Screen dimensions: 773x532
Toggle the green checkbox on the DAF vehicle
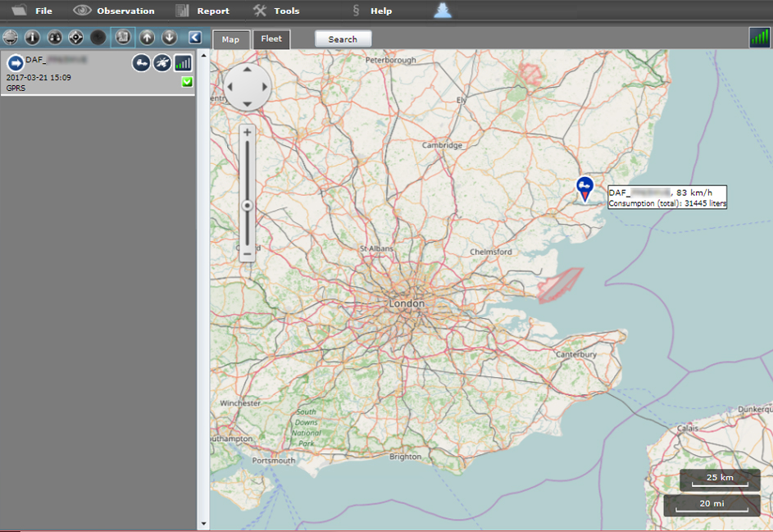click(187, 82)
